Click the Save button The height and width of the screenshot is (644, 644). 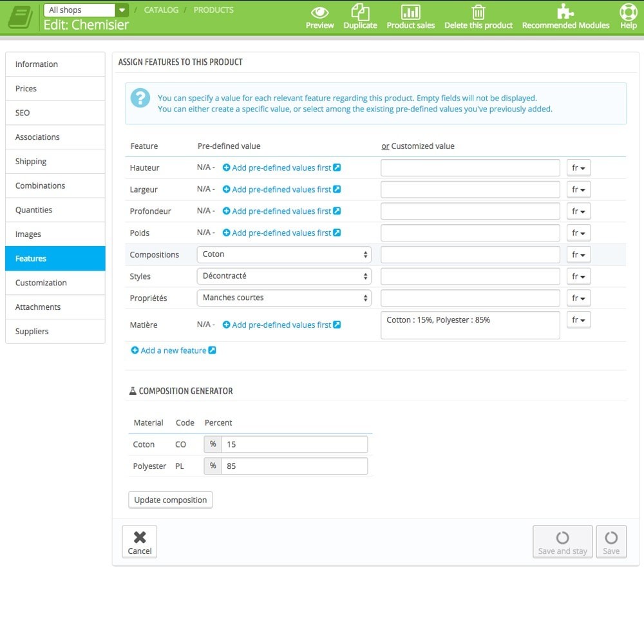[611, 542]
